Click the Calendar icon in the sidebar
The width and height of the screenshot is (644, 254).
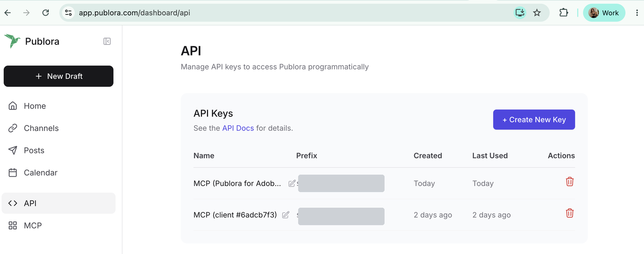[x=13, y=172]
